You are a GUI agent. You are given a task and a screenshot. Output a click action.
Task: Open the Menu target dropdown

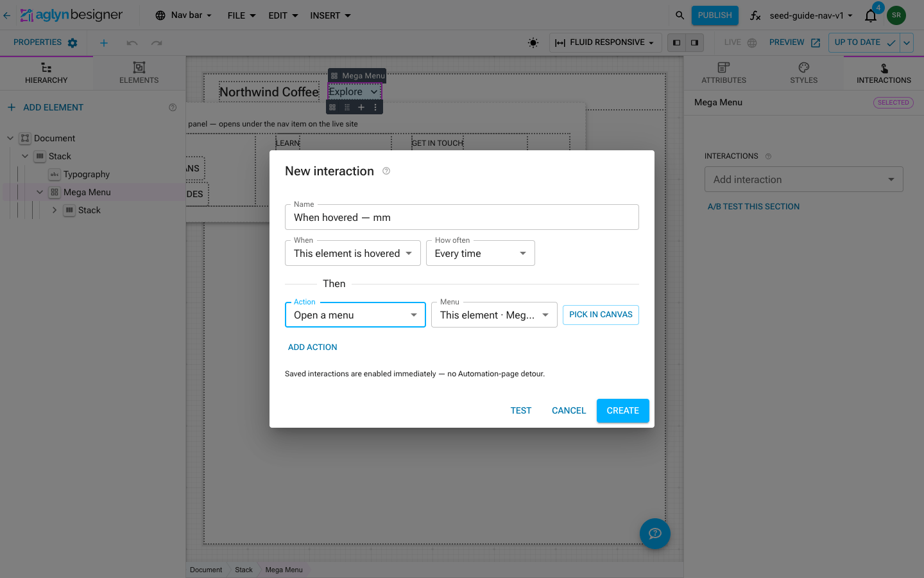point(494,315)
